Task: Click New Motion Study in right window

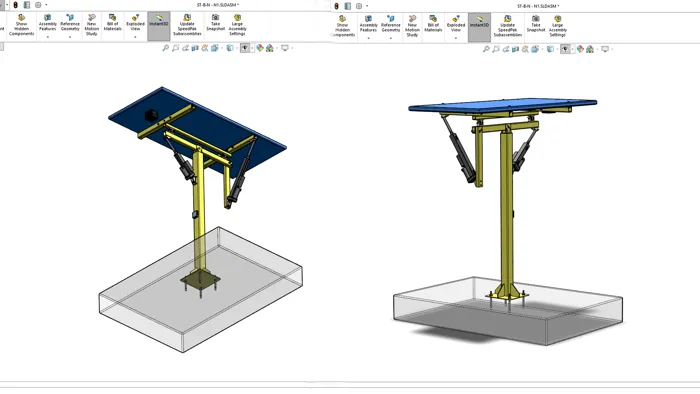Action: pyautogui.click(x=412, y=27)
